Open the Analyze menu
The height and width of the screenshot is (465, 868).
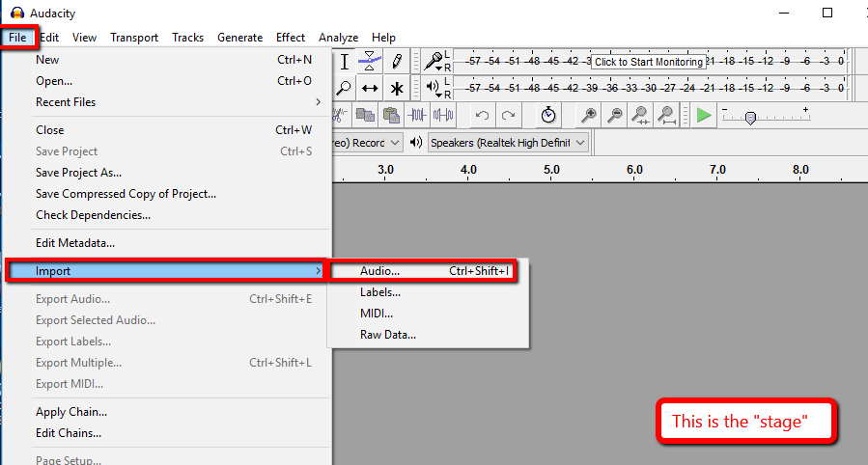click(338, 38)
